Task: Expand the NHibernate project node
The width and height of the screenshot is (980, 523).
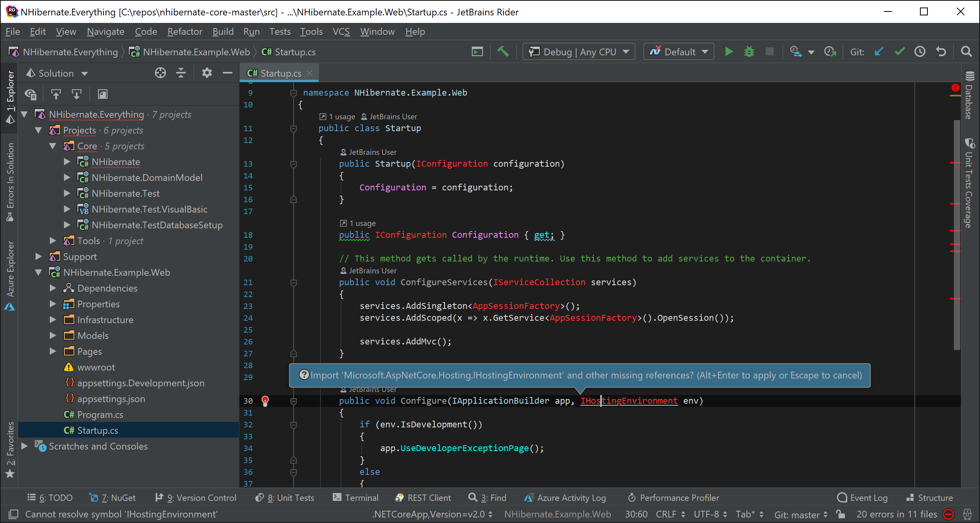Action: [x=70, y=162]
